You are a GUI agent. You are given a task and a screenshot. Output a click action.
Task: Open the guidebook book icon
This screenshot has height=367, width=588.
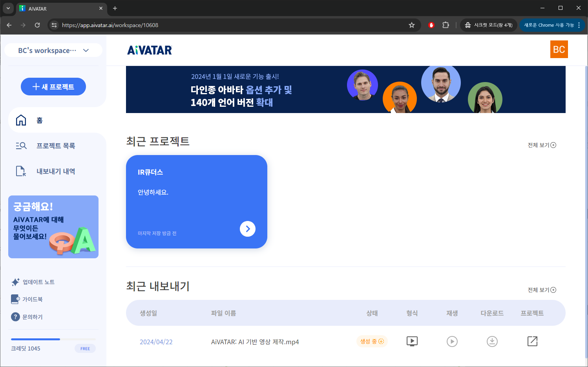(x=15, y=299)
